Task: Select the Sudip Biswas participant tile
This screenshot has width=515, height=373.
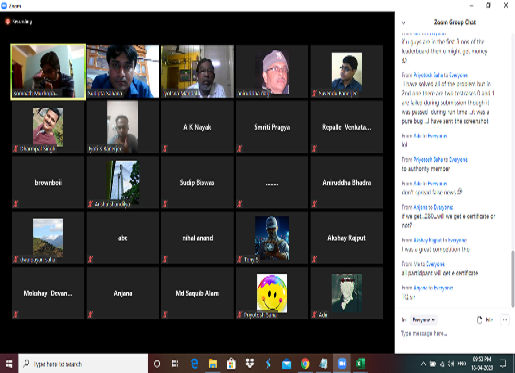Action: coord(197,182)
